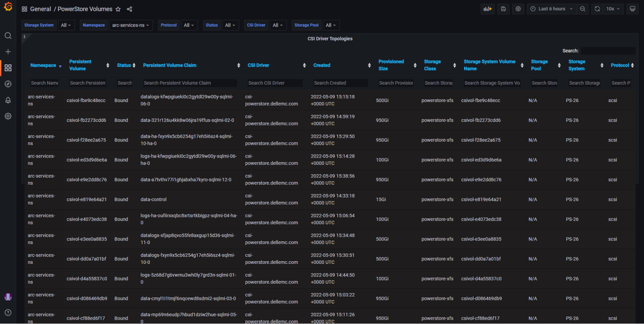Sort by Namespace column header
The height and width of the screenshot is (324, 644).
click(43, 65)
